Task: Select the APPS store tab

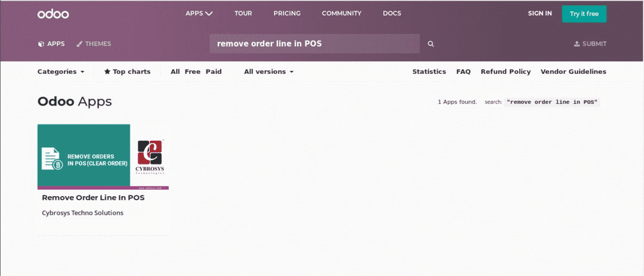Action: 51,44
